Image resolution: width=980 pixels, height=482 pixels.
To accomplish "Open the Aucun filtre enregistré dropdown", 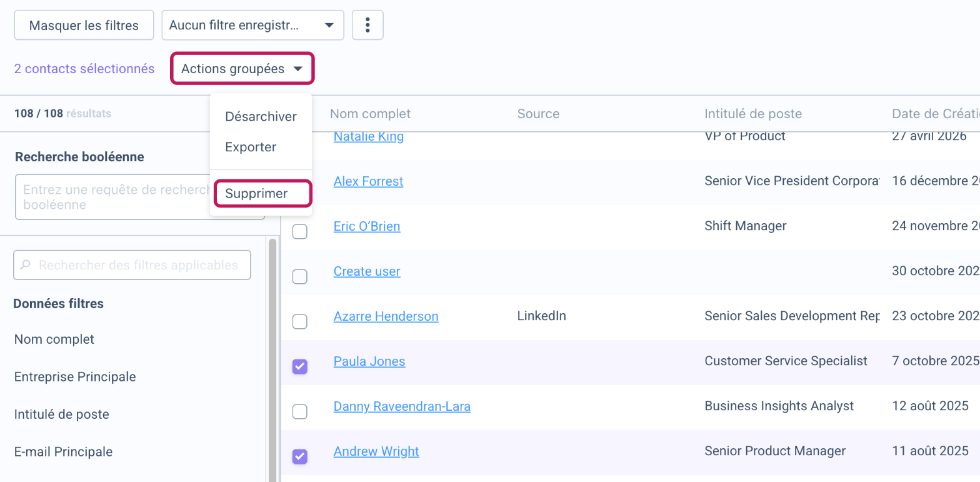I will pyautogui.click(x=252, y=25).
